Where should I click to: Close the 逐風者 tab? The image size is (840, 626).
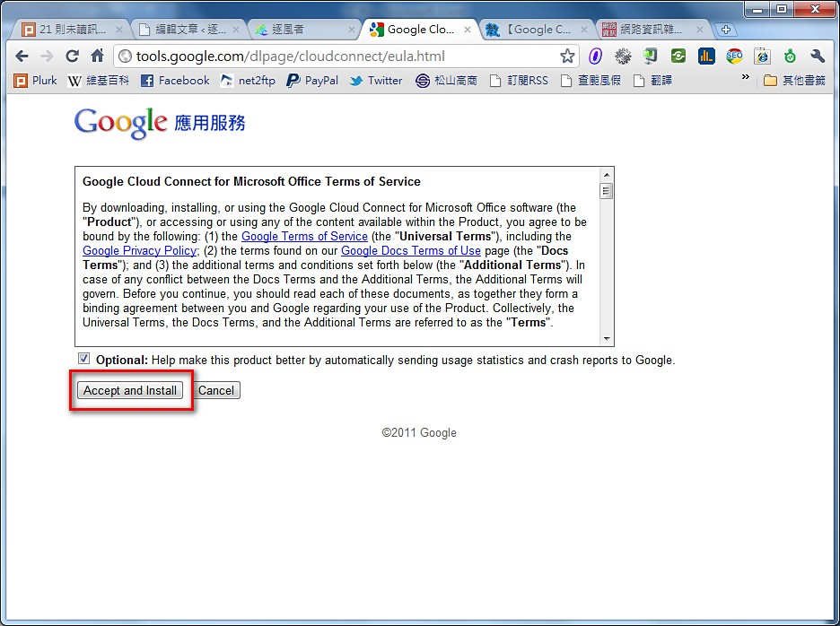tap(352, 30)
